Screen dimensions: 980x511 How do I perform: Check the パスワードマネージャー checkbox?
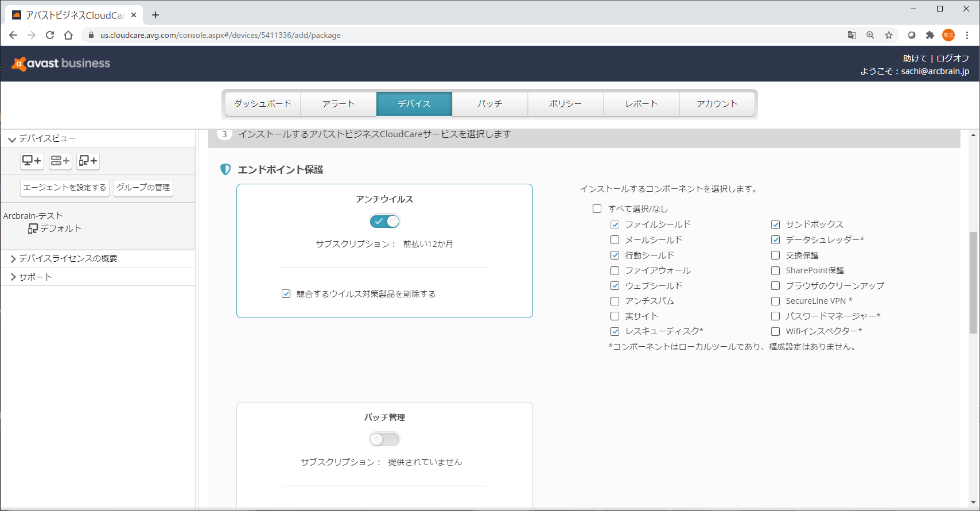(x=776, y=316)
